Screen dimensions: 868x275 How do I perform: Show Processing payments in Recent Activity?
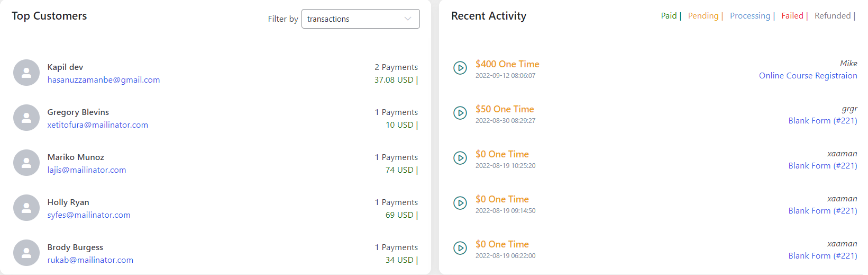[x=750, y=16]
